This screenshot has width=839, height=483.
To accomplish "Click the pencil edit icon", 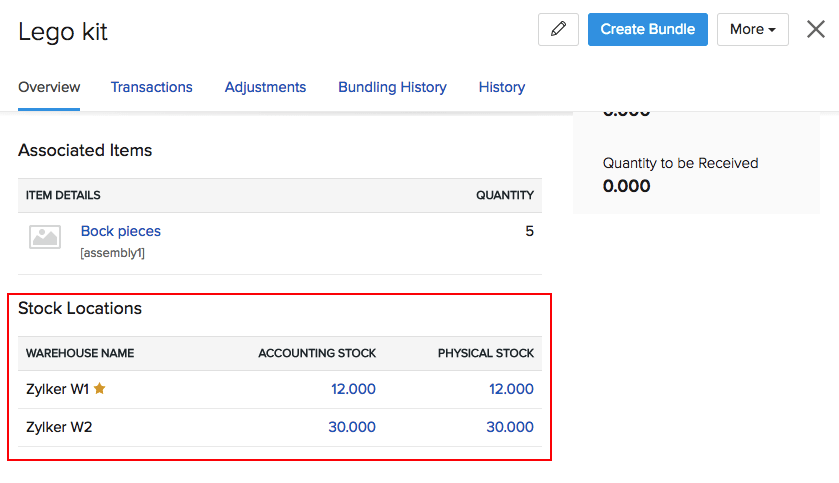I will point(558,29).
